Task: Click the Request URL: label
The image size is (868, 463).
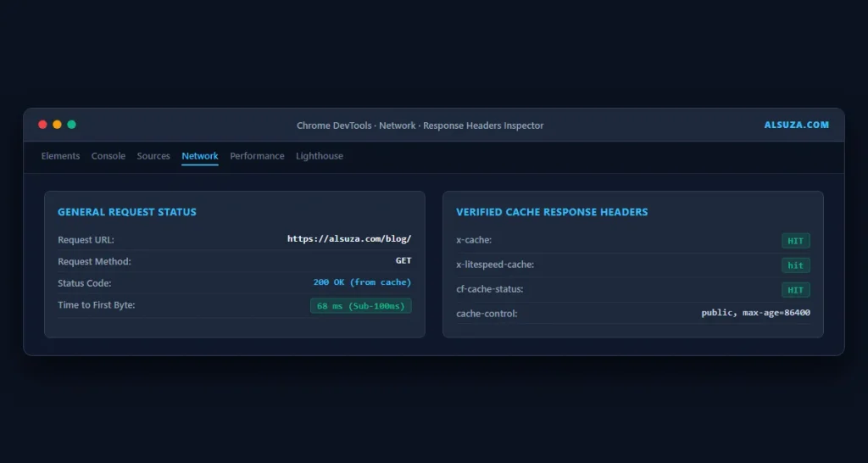Action: (86, 240)
